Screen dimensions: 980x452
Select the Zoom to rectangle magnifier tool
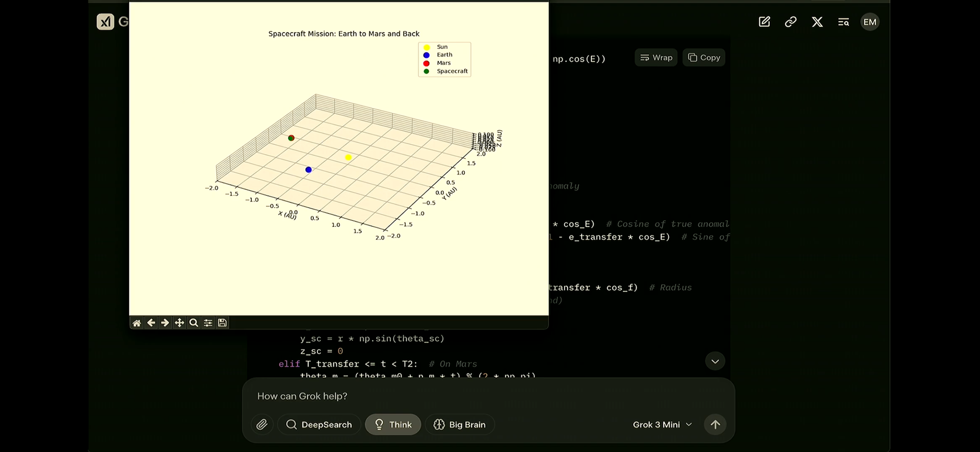point(193,323)
